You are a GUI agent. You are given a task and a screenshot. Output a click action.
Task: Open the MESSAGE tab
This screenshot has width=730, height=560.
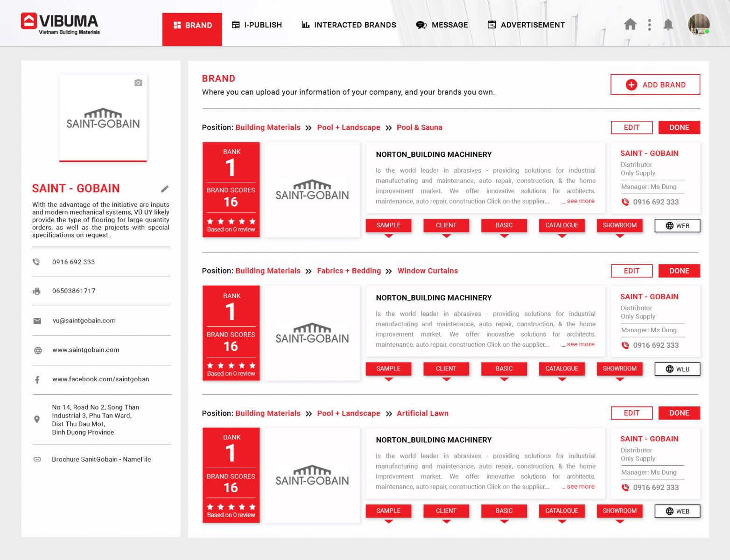point(442,25)
